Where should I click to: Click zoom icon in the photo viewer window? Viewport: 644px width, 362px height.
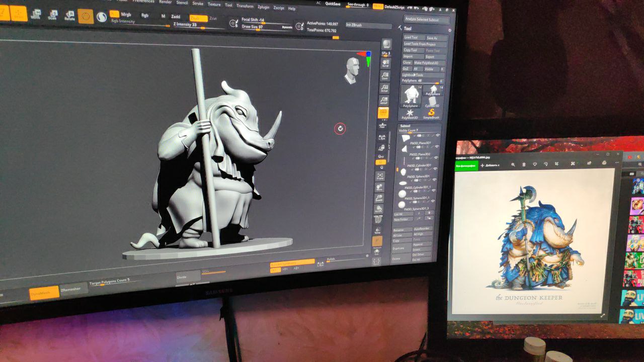(x=513, y=164)
